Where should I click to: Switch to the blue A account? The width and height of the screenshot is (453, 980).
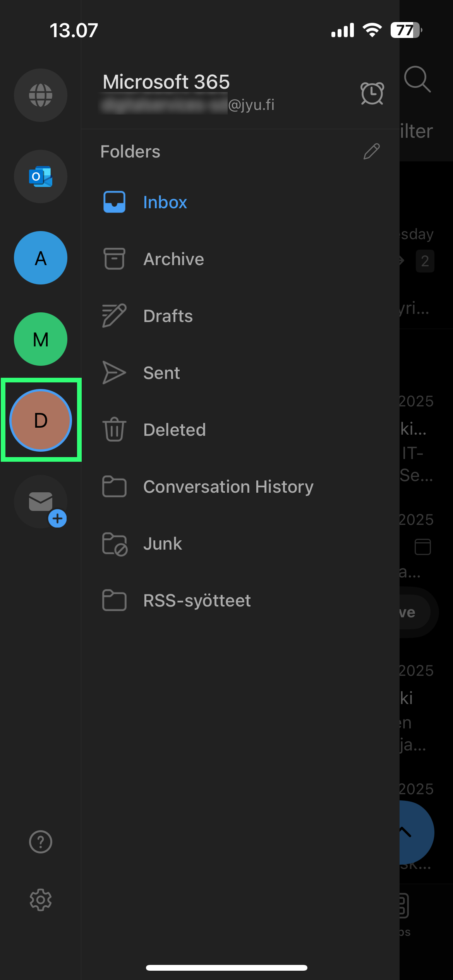41,258
